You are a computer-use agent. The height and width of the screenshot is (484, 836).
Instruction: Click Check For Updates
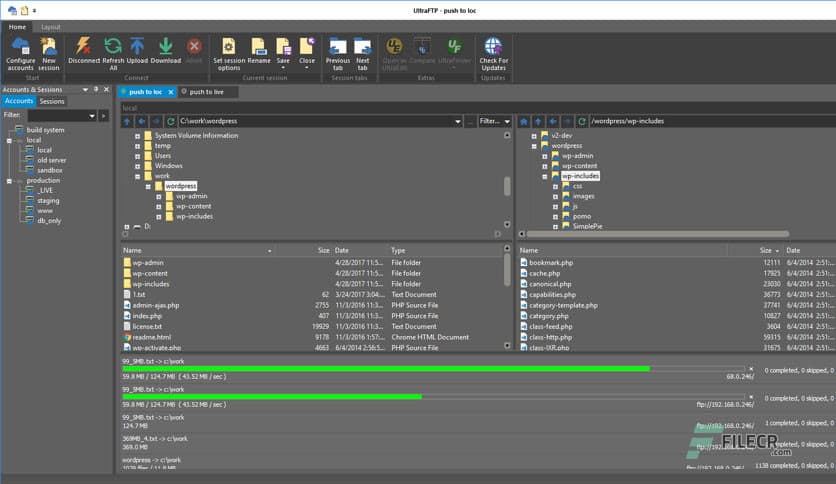pyautogui.click(x=493, y=53)
